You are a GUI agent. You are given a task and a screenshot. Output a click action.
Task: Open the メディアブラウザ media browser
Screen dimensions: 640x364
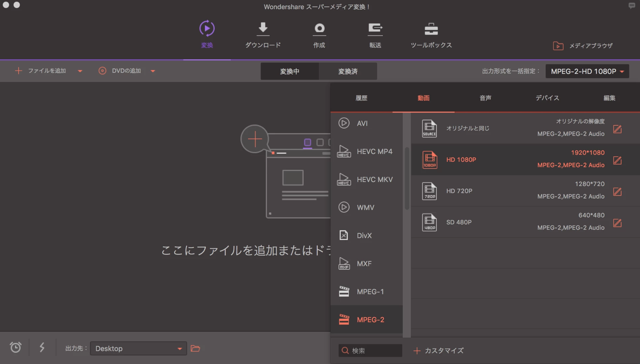point(583,45)
